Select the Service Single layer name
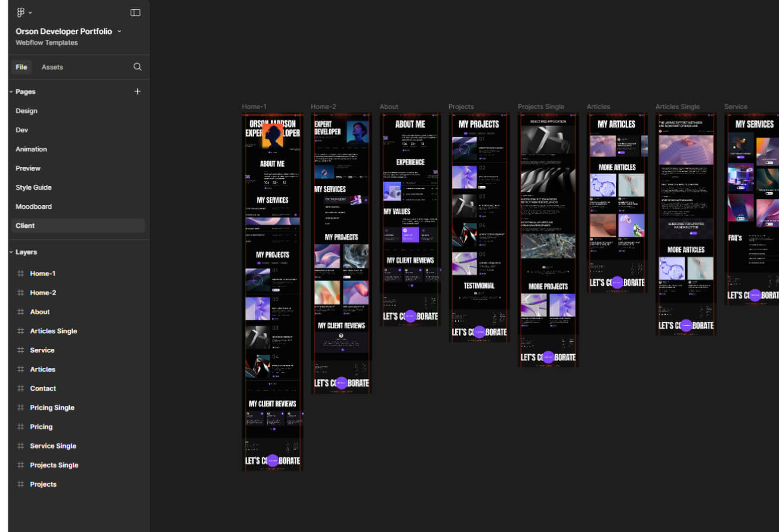The image size is (779, 532). (53, 446)
